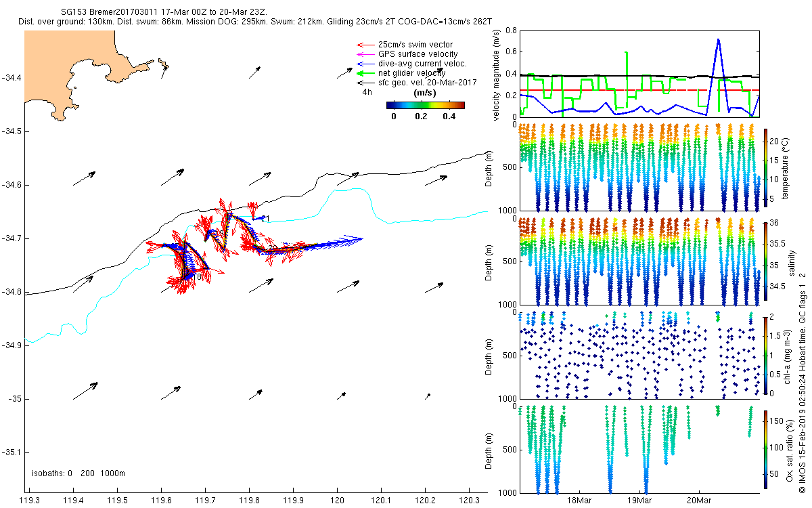Click the 18Mar date tick label

pos(581,501)
